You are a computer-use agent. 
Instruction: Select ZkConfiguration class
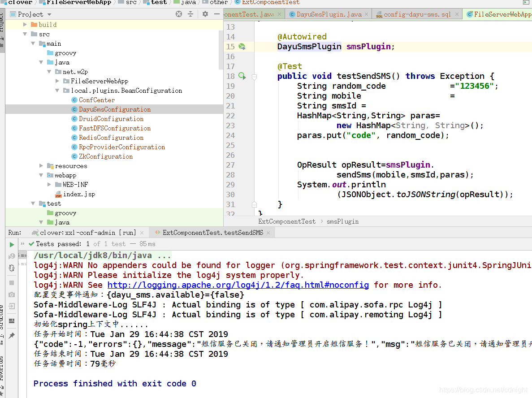[106, 156]
